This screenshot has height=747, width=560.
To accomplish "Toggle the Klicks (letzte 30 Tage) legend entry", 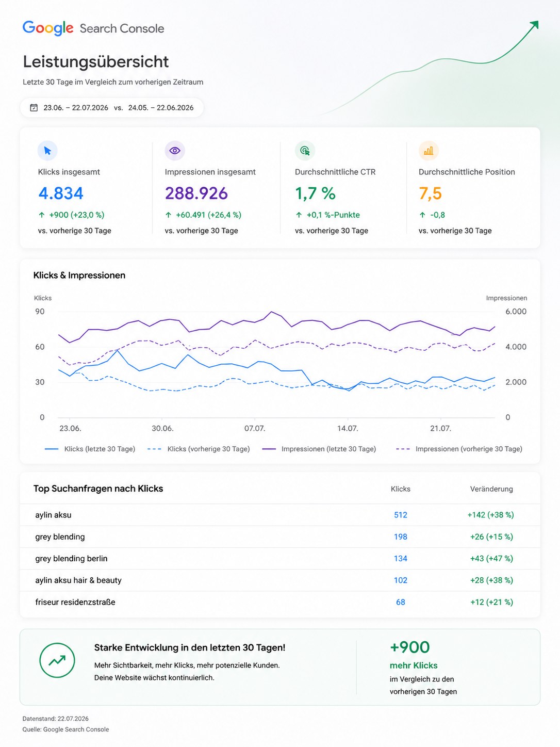I will [90, 449].
